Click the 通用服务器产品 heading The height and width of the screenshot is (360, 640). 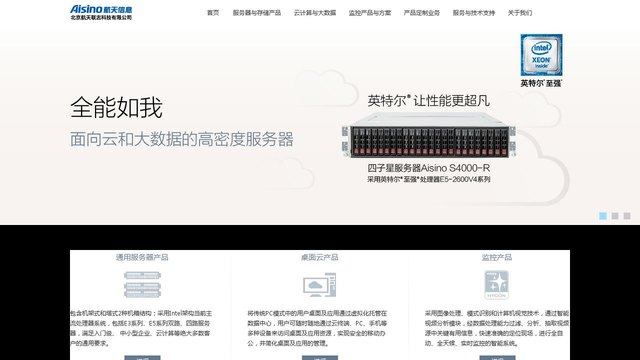click(142, 257)
